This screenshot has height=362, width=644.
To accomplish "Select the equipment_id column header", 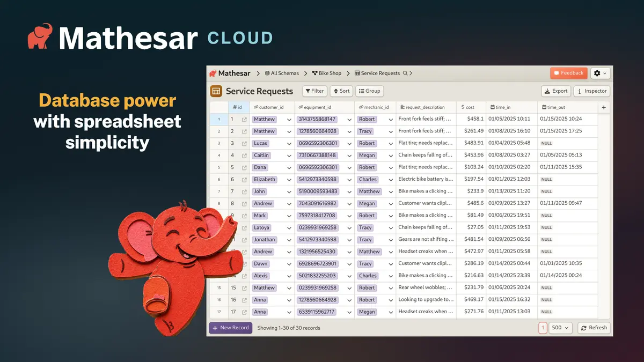I will point(324,107).
